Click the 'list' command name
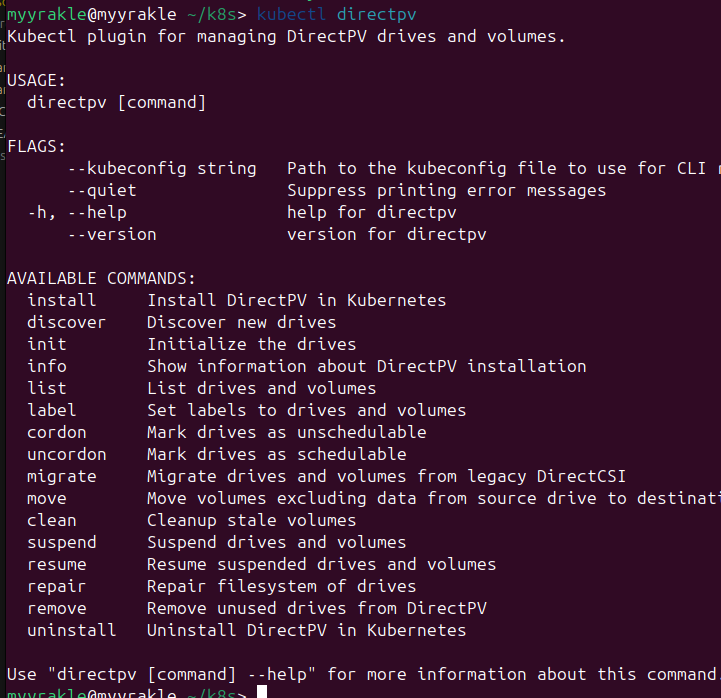This screenshot has width=721, height=698. (47, 388)
